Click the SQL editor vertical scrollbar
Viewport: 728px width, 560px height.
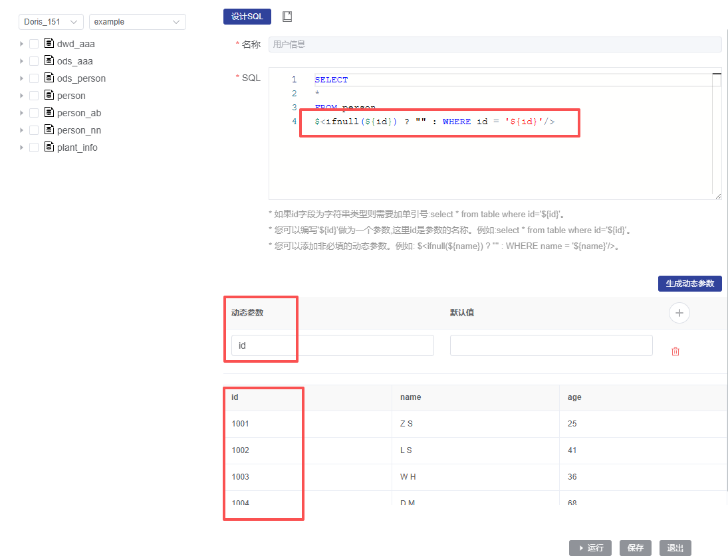(x=716, y=133)
